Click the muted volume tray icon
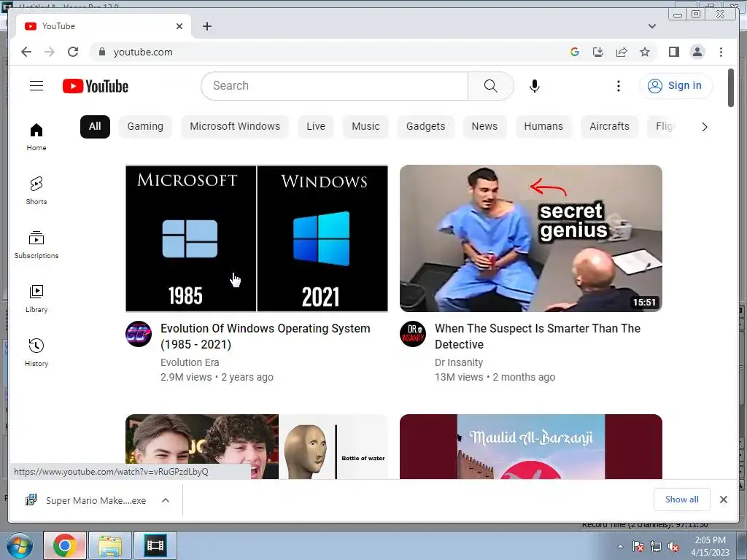This screenshot has width=747, height=560. pyautogui.click(x=673, y=547)
